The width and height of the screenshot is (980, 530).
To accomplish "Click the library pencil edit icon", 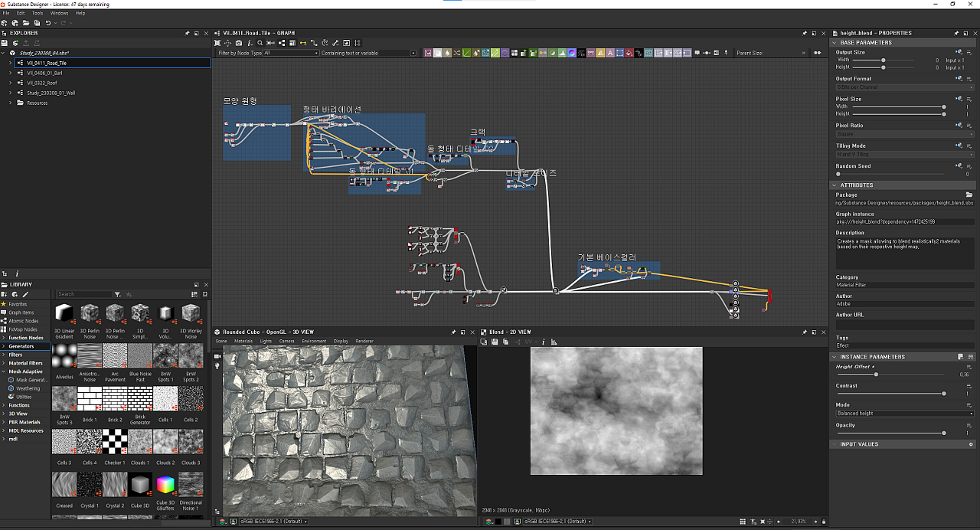I will pos(24,294).
